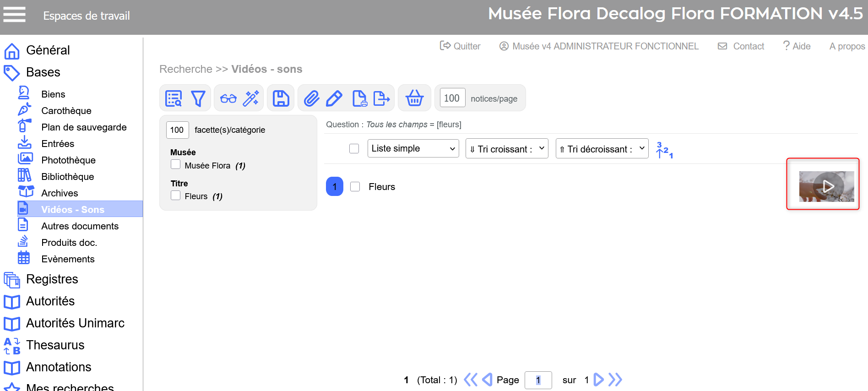Image resolution: width=868 pixels, height=391 pixels.
Task: Click the pencil edit icon
Action: coord(334,98)
